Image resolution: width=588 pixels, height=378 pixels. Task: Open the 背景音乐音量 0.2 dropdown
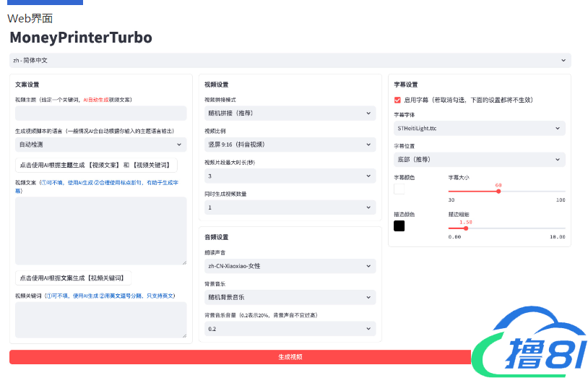(290, 329)
